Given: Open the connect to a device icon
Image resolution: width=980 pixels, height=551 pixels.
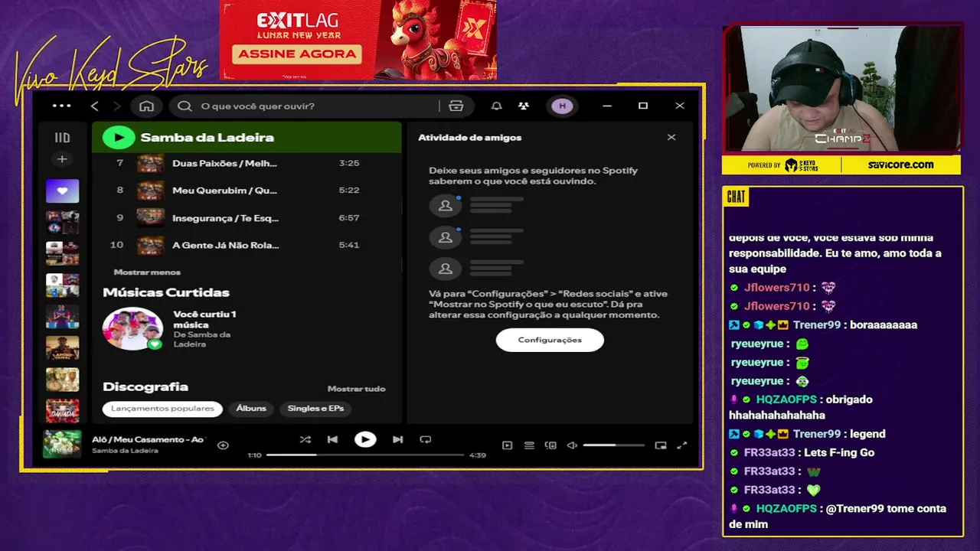Looking at the screenshot, I should pyautogui.click(x=550, y=445).
